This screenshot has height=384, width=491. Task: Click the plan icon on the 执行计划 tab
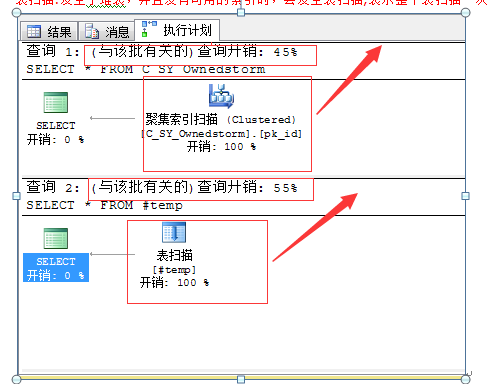(x=149, y=29)
